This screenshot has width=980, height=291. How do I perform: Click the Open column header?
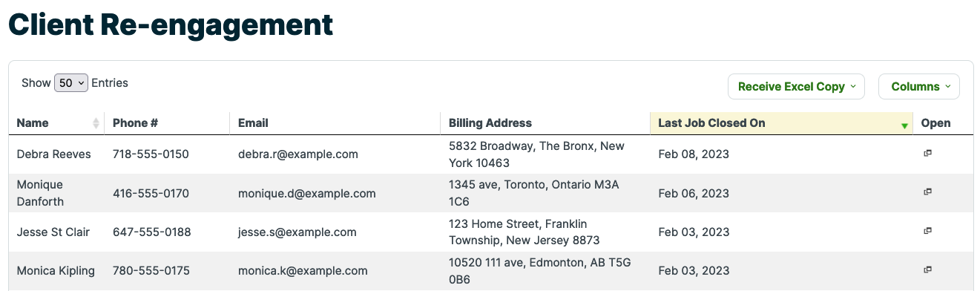pyautogui.click(x=935, y=123)
